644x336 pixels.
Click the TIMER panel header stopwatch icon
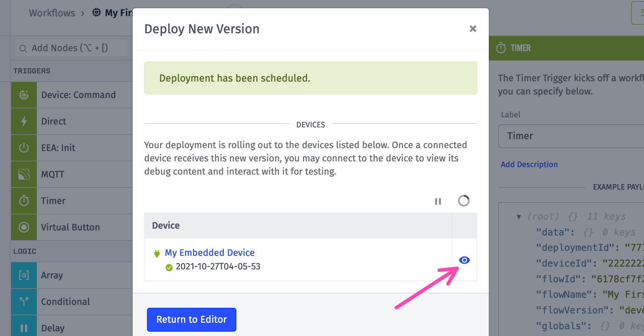pyautogui.click(x=501, y=48)
